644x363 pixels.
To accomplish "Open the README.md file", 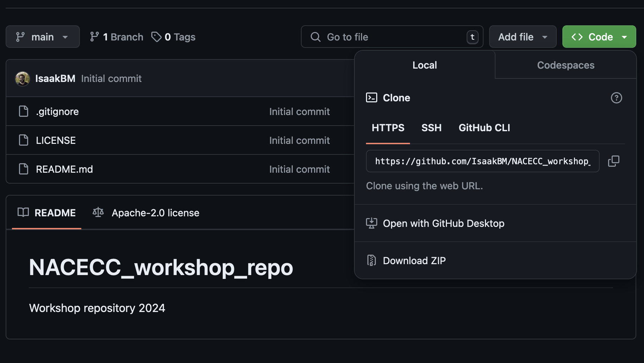I will tap(64, 169).
